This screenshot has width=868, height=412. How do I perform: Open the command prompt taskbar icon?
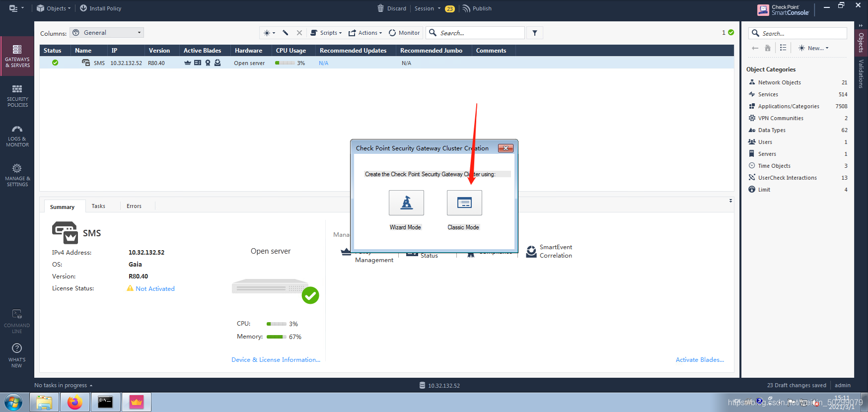(105, 402)
